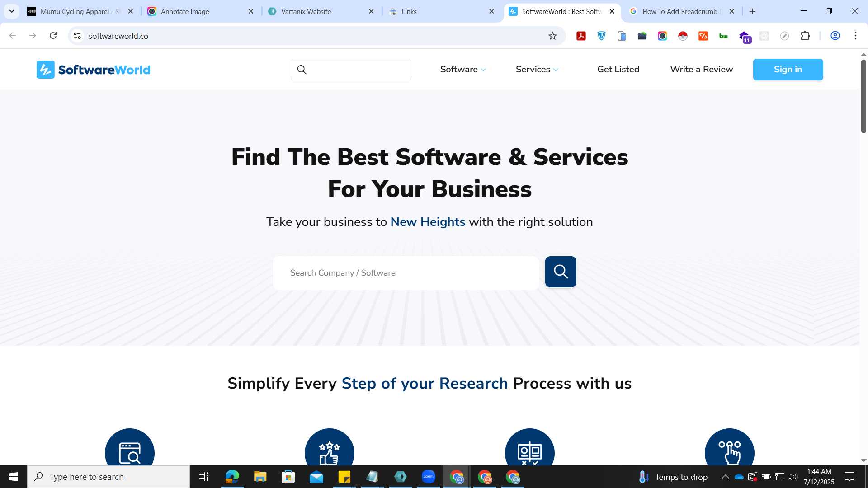Click the site information icon in address bar
This screenshot has width=868, height=488.
click(77, 36)
